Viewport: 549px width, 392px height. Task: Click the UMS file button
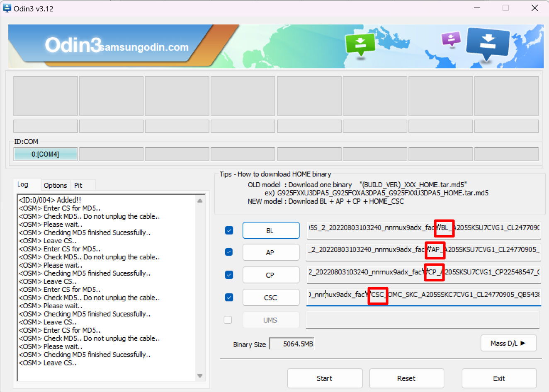271,320
